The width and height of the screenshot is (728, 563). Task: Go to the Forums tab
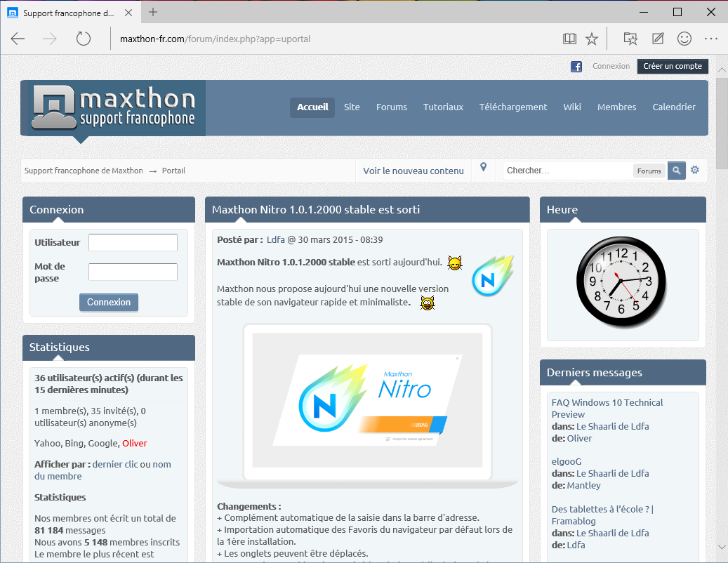[392, 107]
